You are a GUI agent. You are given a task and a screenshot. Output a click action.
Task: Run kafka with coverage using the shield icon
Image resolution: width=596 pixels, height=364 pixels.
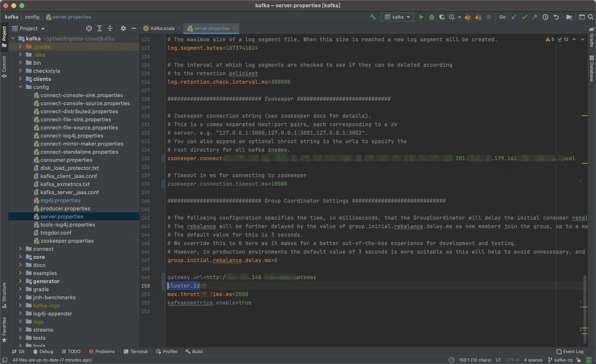(x=442, y=17)
